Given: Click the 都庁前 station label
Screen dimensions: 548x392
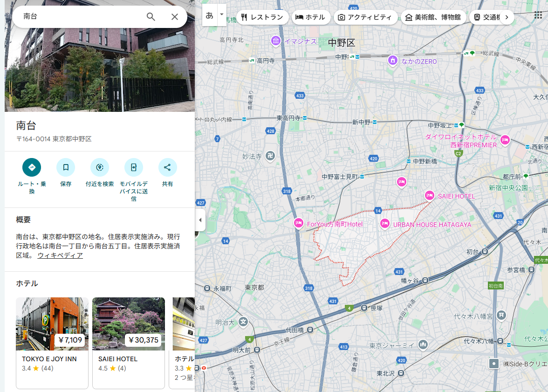Looking at the screenshot, I should click(x=512, y=177).
